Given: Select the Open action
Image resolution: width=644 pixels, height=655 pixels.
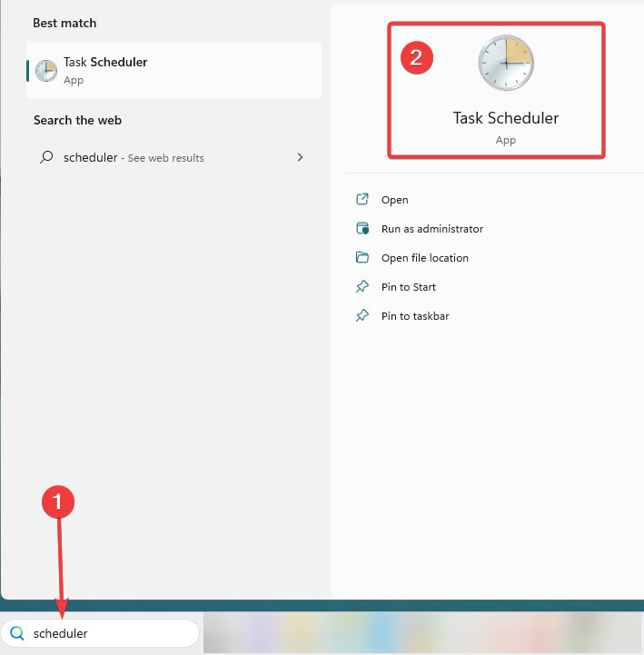Looking at the screenshot, I should pyautogui.click(x=394, y=200).
